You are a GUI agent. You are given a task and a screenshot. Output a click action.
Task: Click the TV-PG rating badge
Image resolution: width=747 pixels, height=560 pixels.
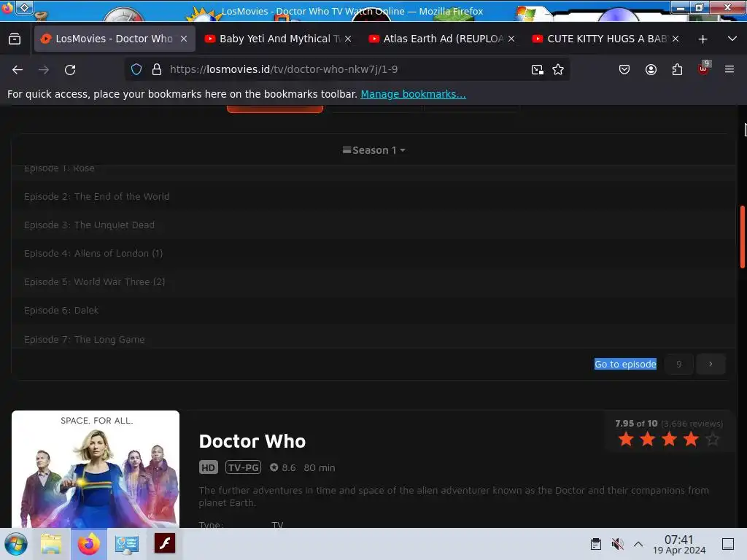click(243, 467)
